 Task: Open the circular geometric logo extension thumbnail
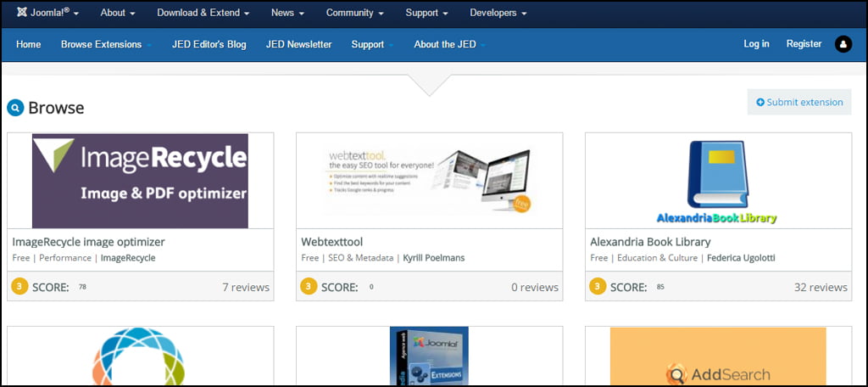pos(138,356)
